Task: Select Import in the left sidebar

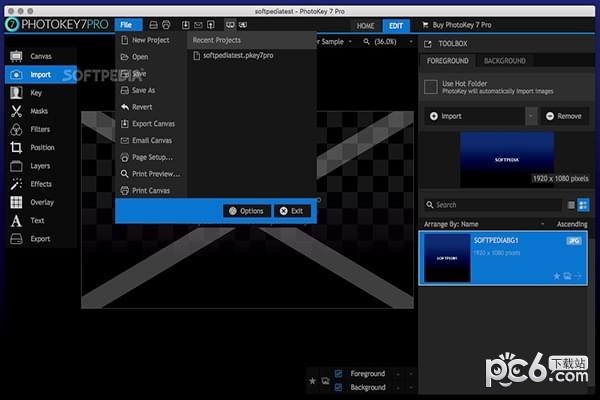Action: tap(40, 75)
